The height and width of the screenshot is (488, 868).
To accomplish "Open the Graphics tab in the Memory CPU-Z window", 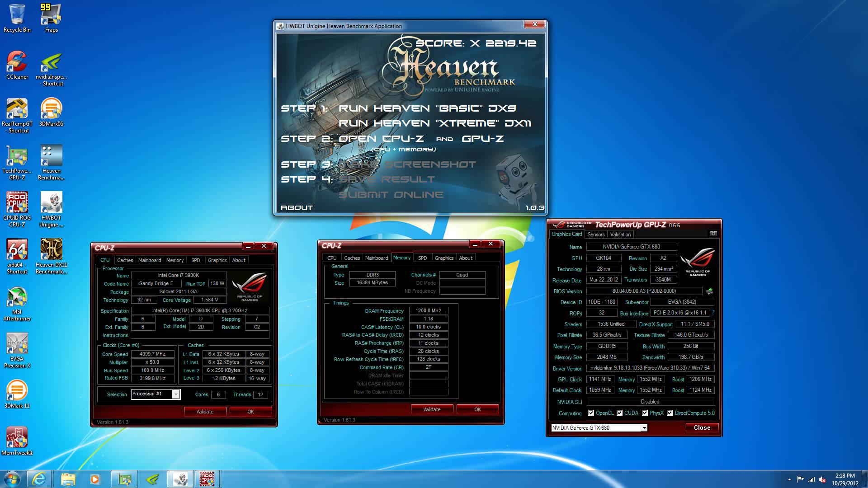I will pyautogui.click(x=444, y=258).
